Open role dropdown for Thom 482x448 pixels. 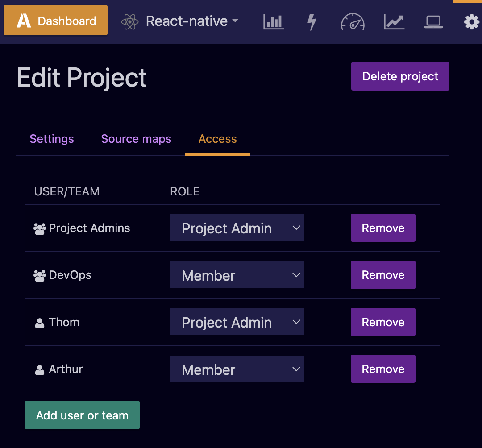[x=237, y=322]
